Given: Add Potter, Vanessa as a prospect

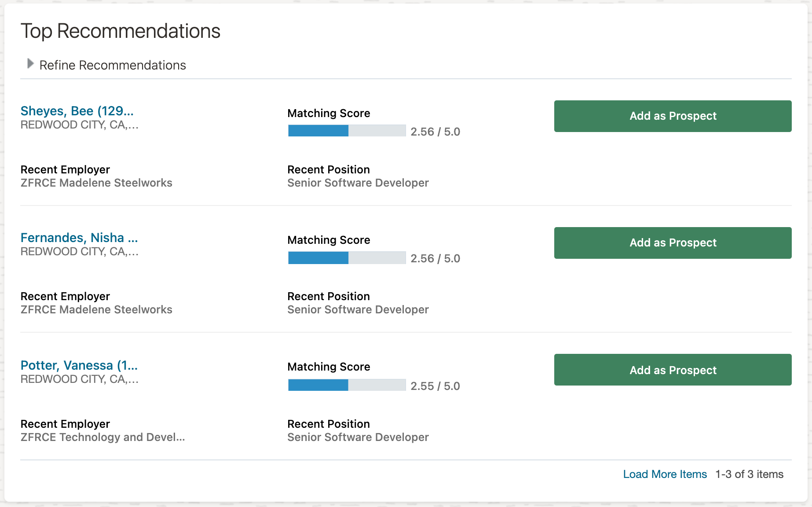Looking at the screenshot, I should (x=673, y=370).
